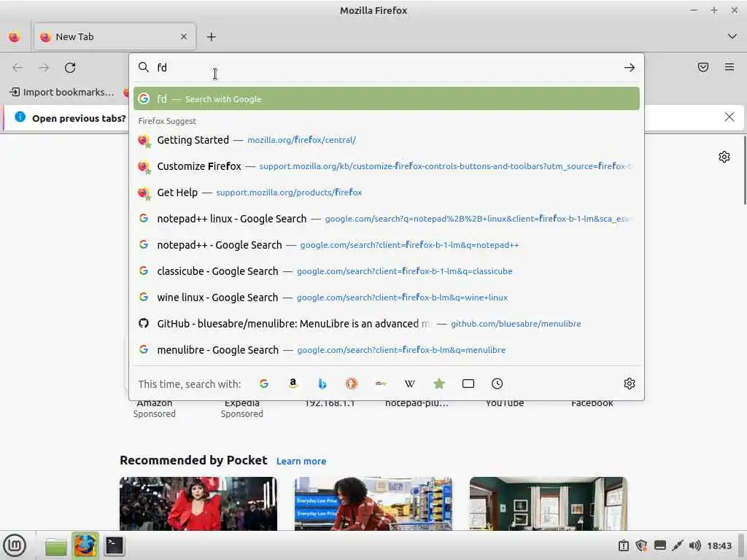Open search settings gear in dropdown
Viewport: 747px width, 560px height.
630,384
